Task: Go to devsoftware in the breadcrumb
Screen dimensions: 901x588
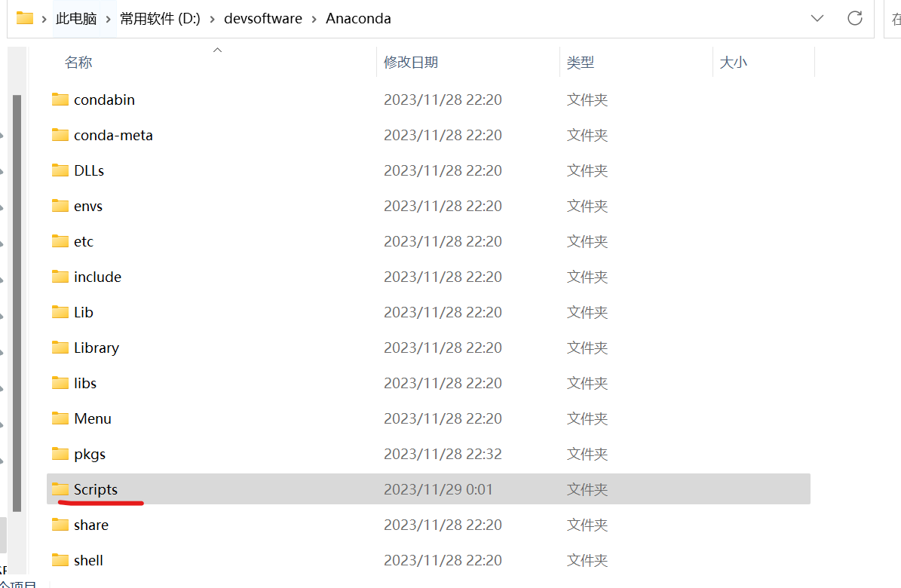Action: [263, 18]
